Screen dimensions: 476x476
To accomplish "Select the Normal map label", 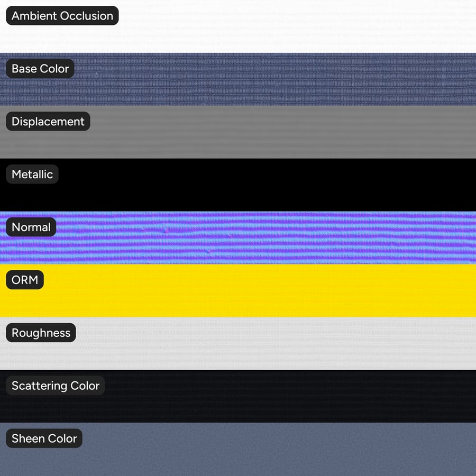I will pyautogui.click(x=31, y=227).
